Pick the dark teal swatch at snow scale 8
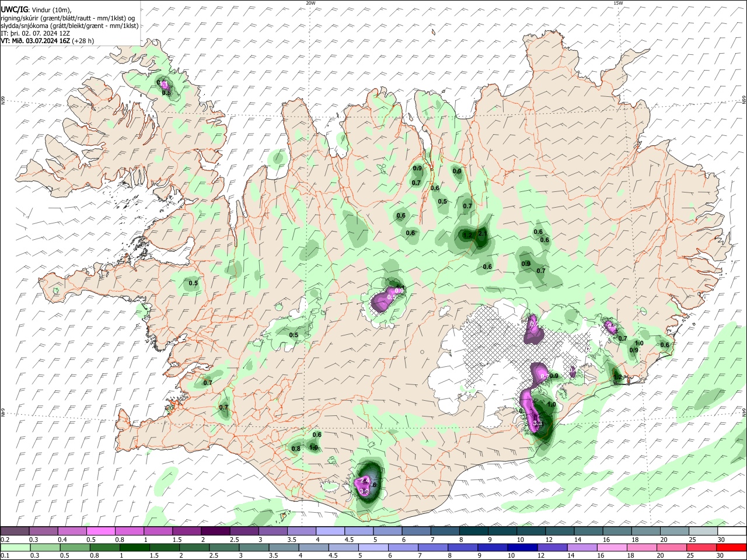 click(474, 531)
